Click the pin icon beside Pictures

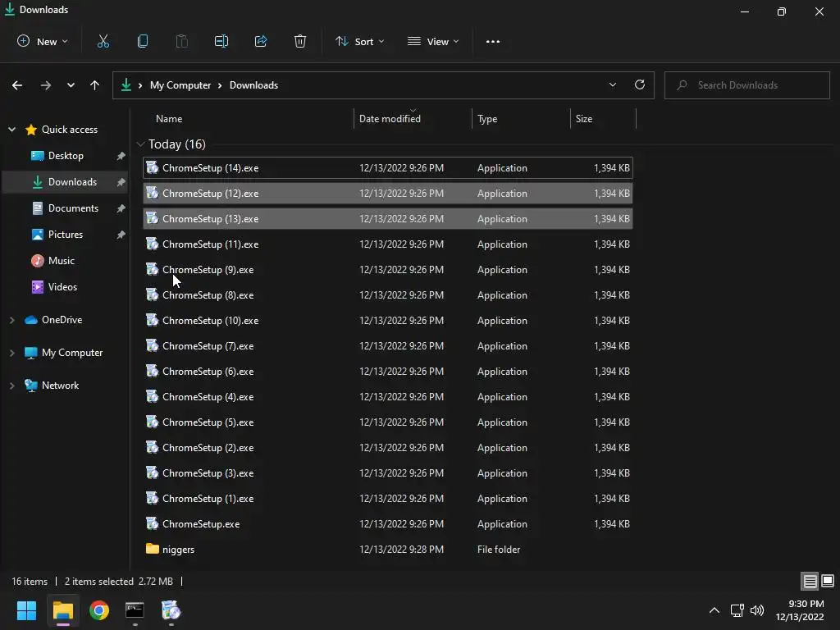point(121,235)
